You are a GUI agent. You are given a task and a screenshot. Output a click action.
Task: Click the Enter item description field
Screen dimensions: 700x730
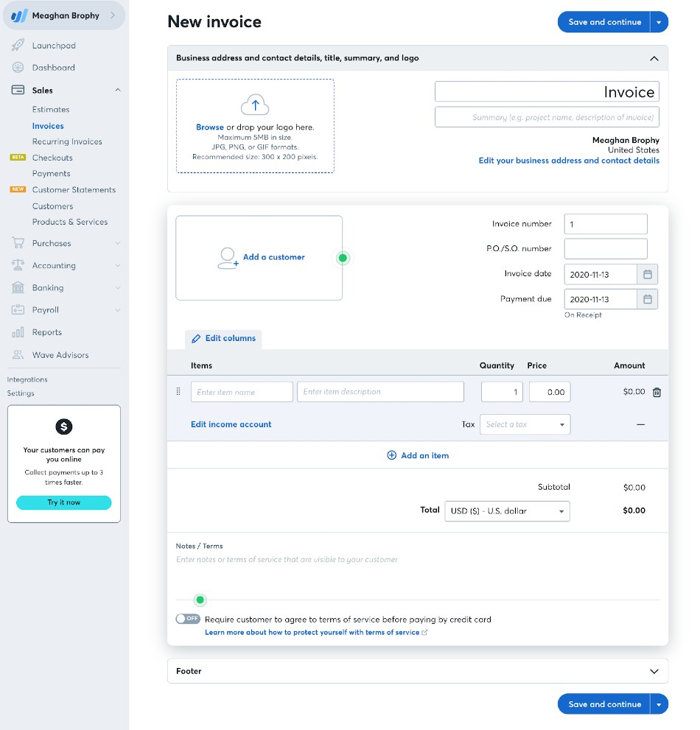pyautogui.click(x=380, y=392)
